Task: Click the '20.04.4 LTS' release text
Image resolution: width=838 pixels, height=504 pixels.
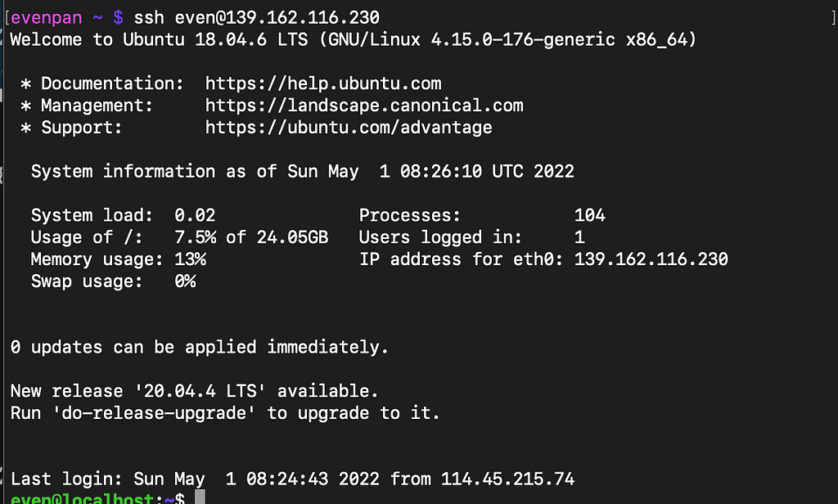Action: (200, 391)
